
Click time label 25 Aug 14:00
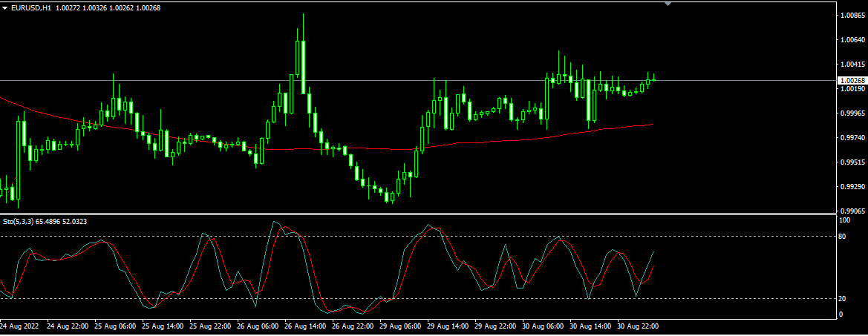(163, 326)
